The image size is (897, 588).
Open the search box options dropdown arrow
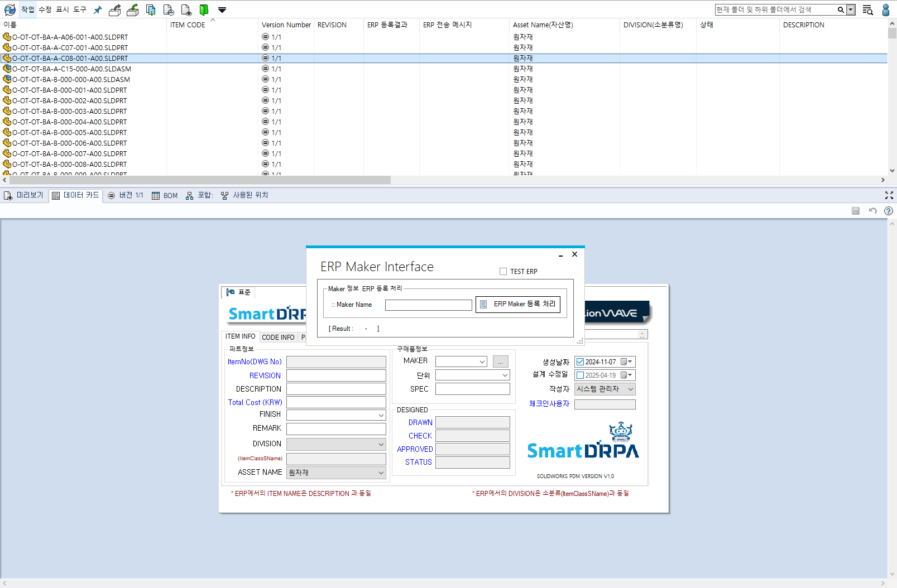(851, 9)
